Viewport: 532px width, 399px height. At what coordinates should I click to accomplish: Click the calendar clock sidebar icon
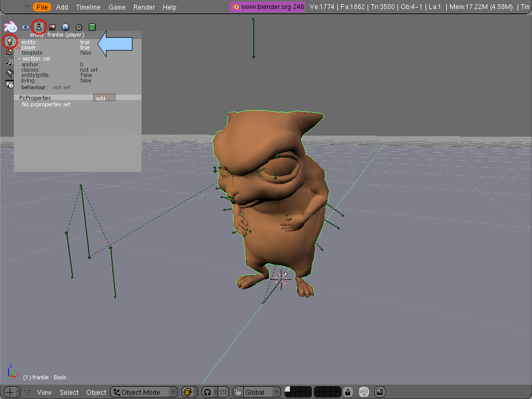coord(9,84)
